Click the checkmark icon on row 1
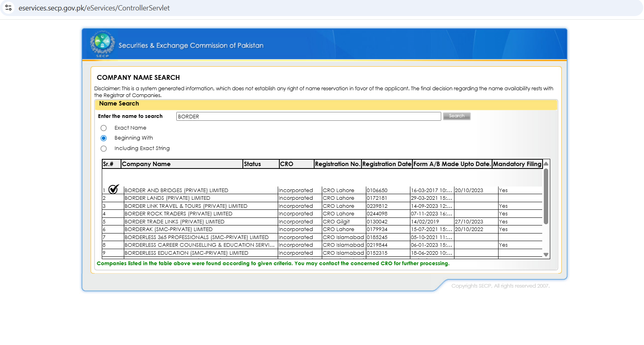The width and height of the screenshot is (644, 345). (114, 189)
